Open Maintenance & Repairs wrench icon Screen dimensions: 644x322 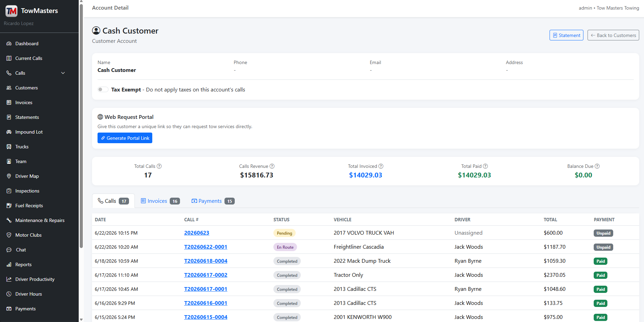tap(9, 220)
